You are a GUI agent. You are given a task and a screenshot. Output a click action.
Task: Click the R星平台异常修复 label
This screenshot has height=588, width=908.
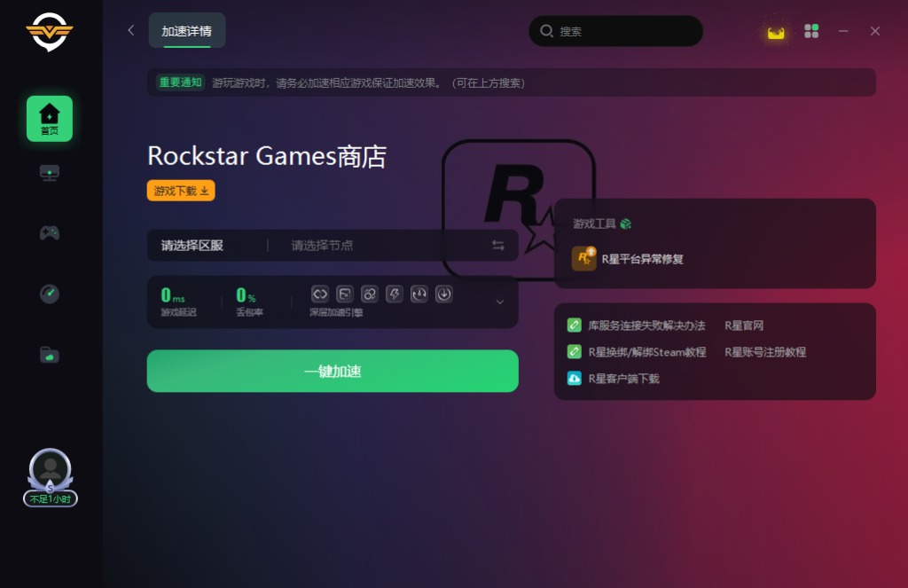(642, 259)
